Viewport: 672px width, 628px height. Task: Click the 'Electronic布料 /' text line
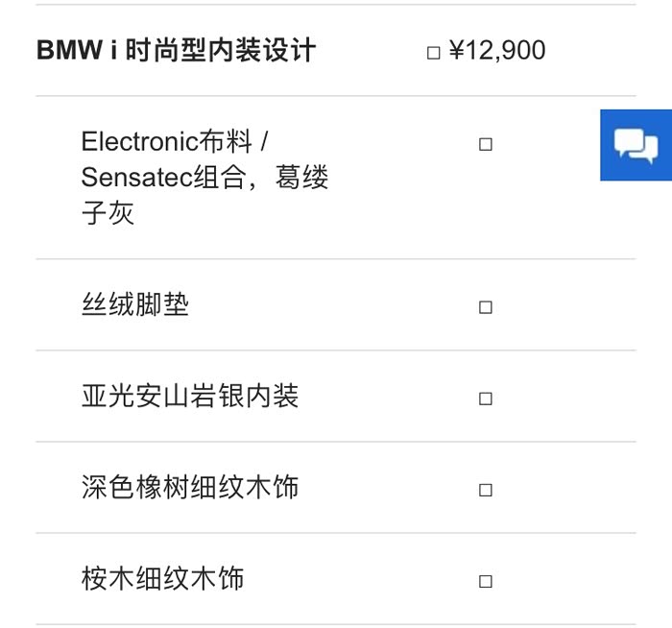point(174,142)
